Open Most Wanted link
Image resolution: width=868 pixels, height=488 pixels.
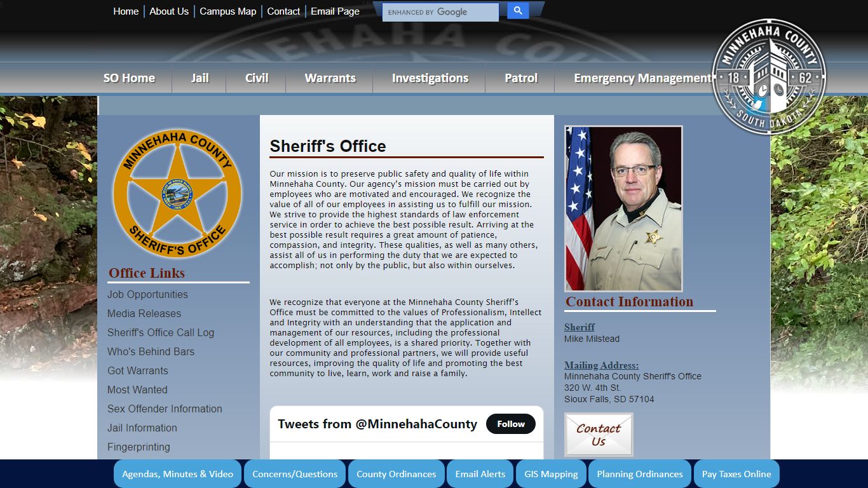[x=137, y=390]
